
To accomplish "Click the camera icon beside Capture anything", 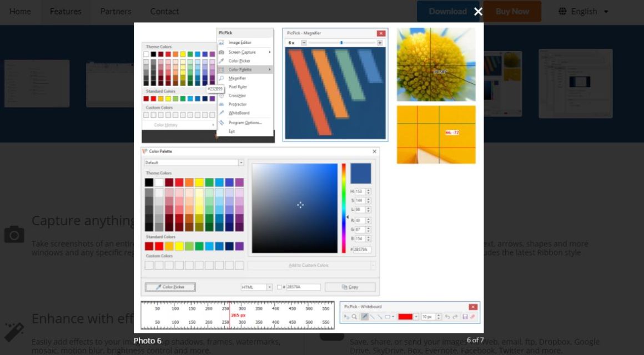I will pos(14,234).
